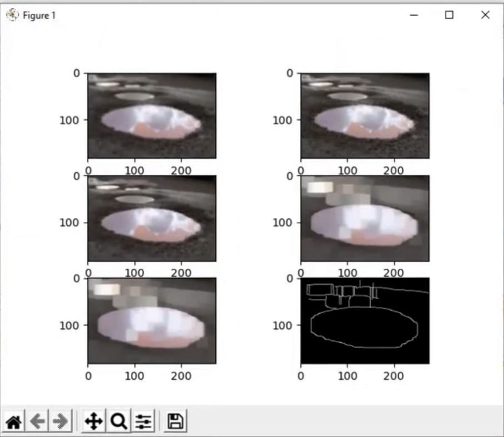The width and height of the screenshot is (504, 437).
Task: Click the top-left original pothole subplot
Action: [x=152, y=115]
